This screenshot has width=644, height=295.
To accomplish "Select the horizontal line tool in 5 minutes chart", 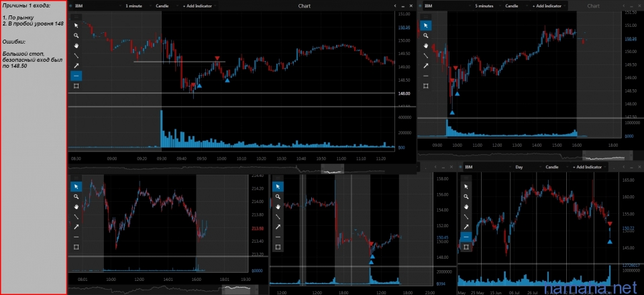I will click(425, 76).
